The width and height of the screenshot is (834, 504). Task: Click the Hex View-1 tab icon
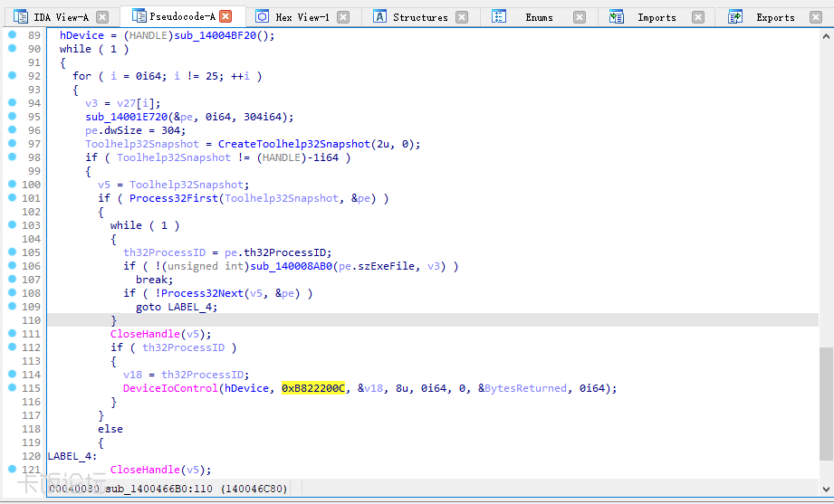(x=262, y=16)
